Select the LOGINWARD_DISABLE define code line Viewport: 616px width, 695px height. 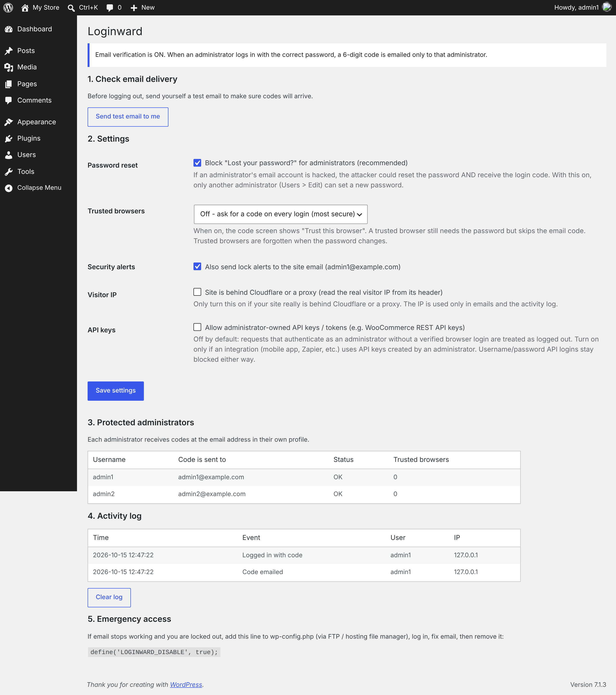154,652
